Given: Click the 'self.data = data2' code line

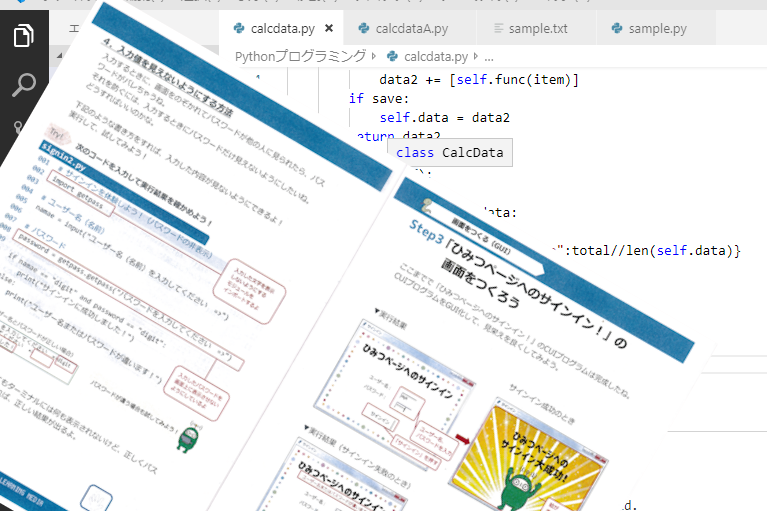Looking at the screenshot, I should click(x=445, y=118).
